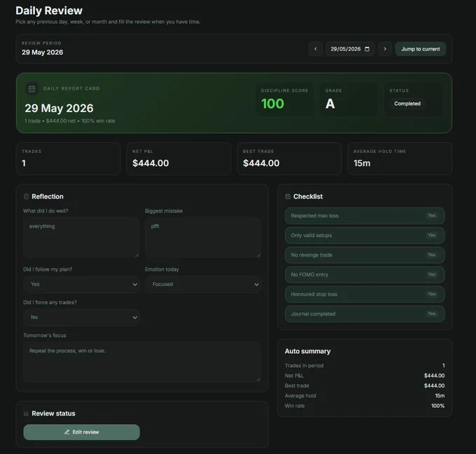Open the 'Emotion today' dropdown

point(203,284)
